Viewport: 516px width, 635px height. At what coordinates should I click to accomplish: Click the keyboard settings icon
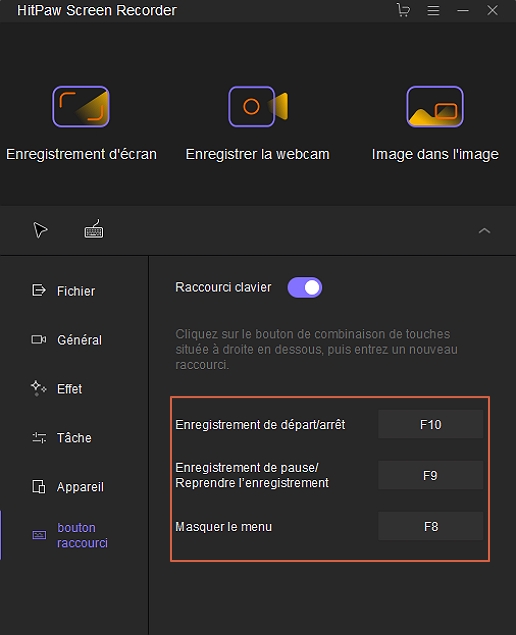pyautogui.click(x=94, y=230)
